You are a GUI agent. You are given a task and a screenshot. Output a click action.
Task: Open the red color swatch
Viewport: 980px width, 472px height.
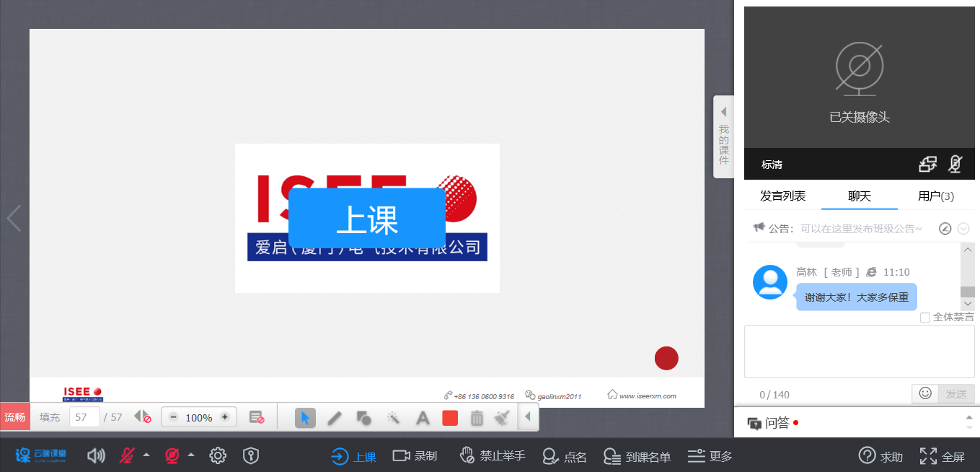tap(450, 418)
